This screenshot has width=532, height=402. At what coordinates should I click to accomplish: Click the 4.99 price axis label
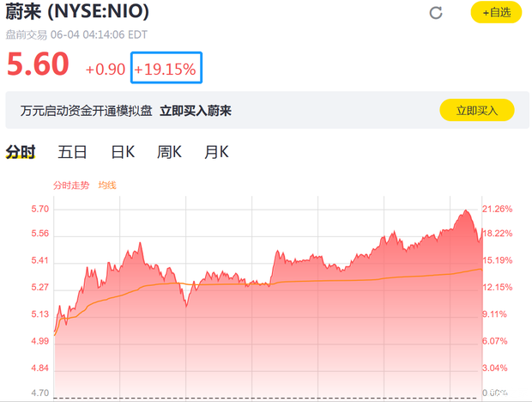click(40, 341)
